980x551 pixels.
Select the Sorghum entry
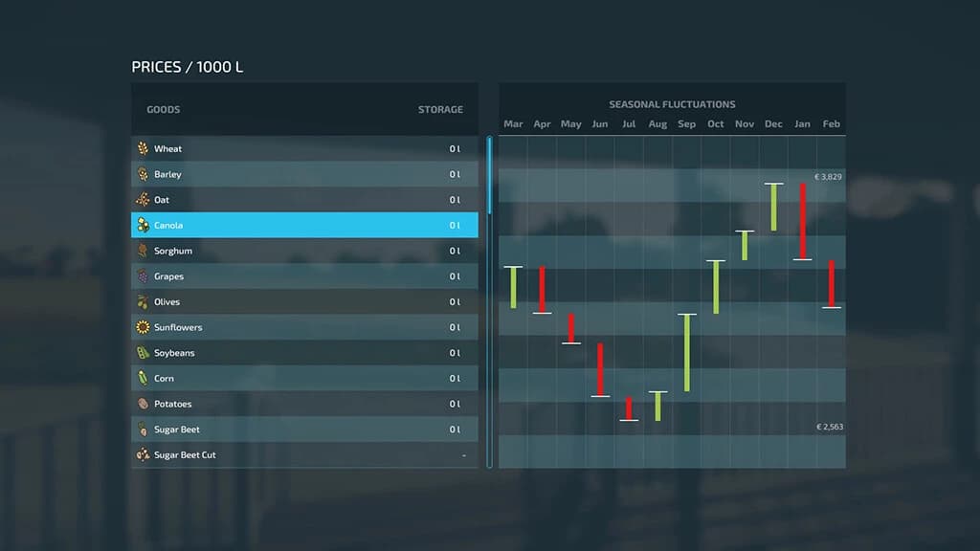(304, 251)
